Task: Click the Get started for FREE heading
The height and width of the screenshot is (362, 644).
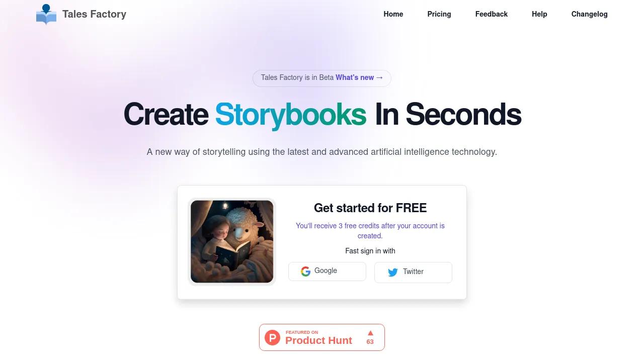Action: click(x=370, y=208)
